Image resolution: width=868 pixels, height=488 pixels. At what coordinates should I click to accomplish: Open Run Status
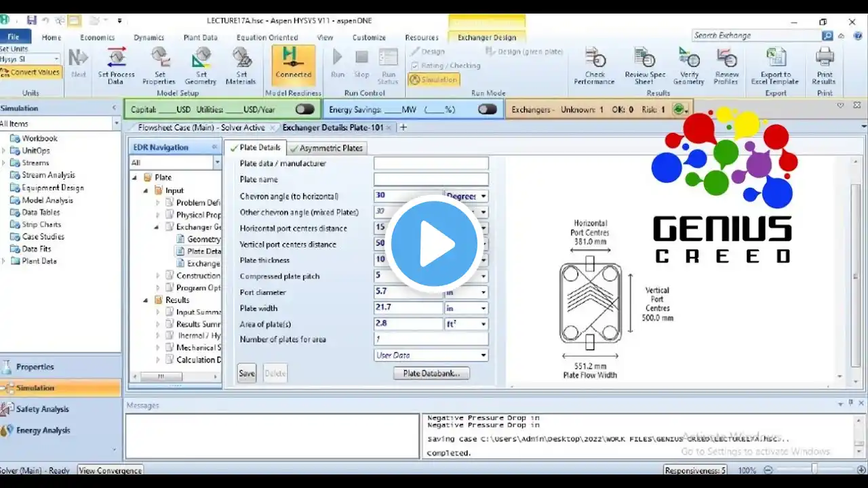[x=389, y=65]
